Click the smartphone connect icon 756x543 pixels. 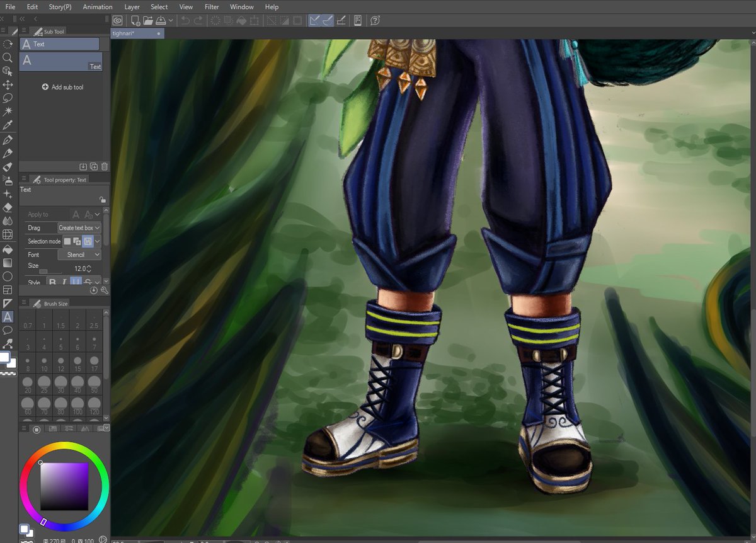click(358, 20)
